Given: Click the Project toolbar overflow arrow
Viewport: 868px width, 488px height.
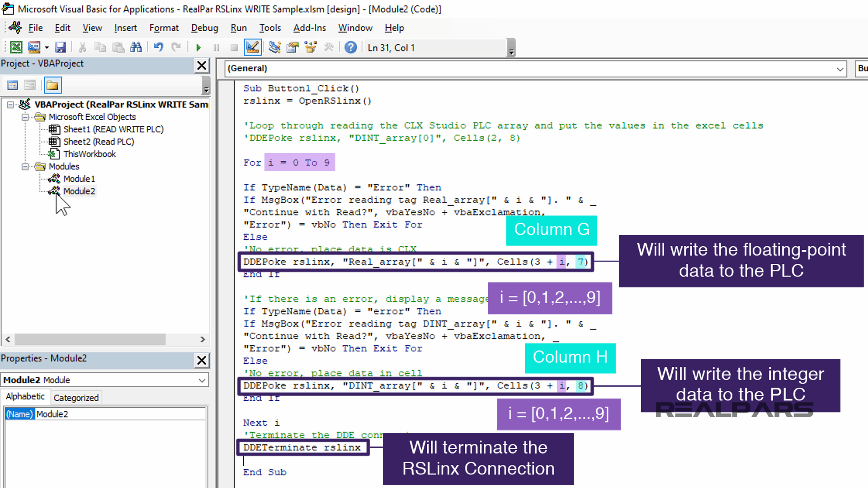Looking at the screenshot, I should [206, 85].
